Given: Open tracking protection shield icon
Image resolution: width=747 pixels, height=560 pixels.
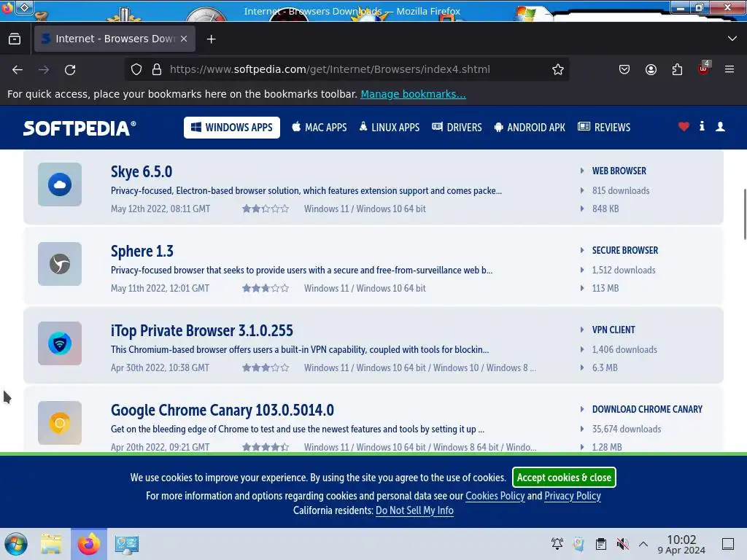Looking at the screenshot, I should pos(136,69).
